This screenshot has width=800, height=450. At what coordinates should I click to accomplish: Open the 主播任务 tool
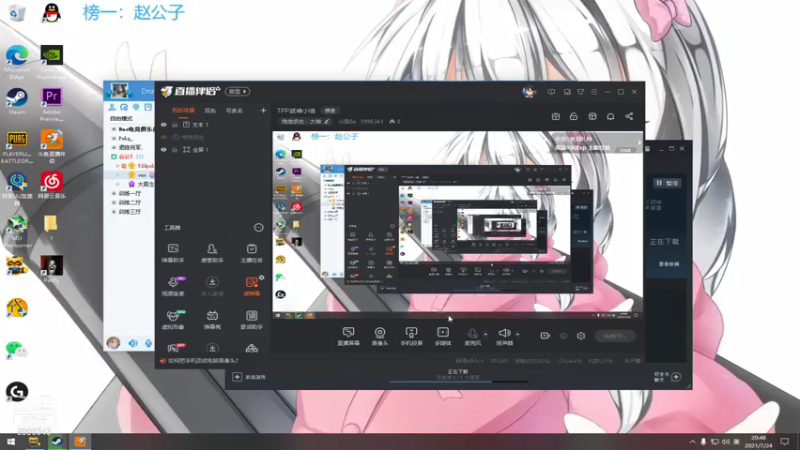pos(252,253)
